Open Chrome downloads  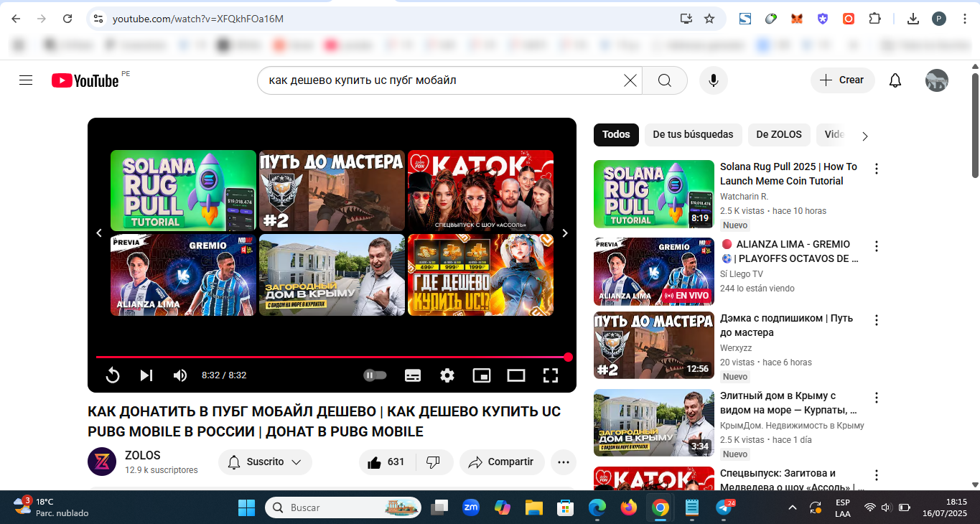coord(913,19)
